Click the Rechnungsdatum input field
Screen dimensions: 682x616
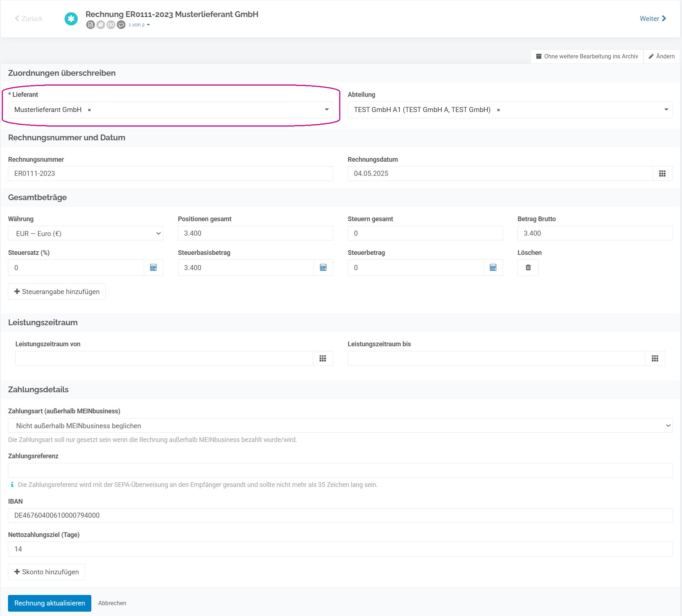click(x=500, y=174)
